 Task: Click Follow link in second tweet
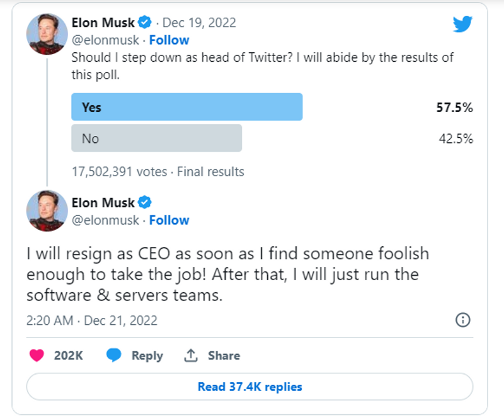click(x=169, y=220)
